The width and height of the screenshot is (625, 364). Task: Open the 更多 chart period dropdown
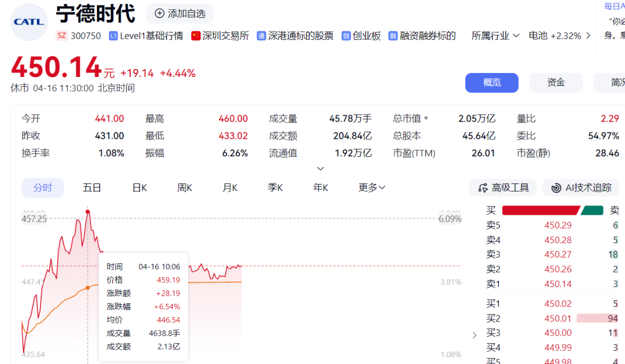pos(372,187)
